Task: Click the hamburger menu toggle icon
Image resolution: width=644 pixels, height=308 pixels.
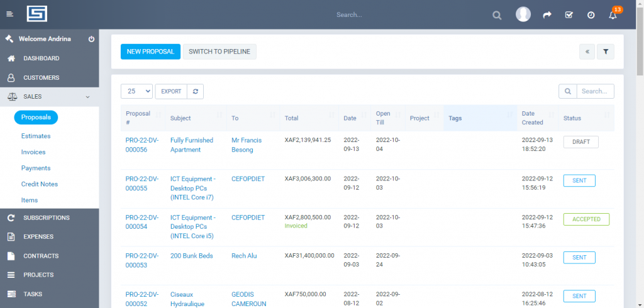Action: (9, 14)
